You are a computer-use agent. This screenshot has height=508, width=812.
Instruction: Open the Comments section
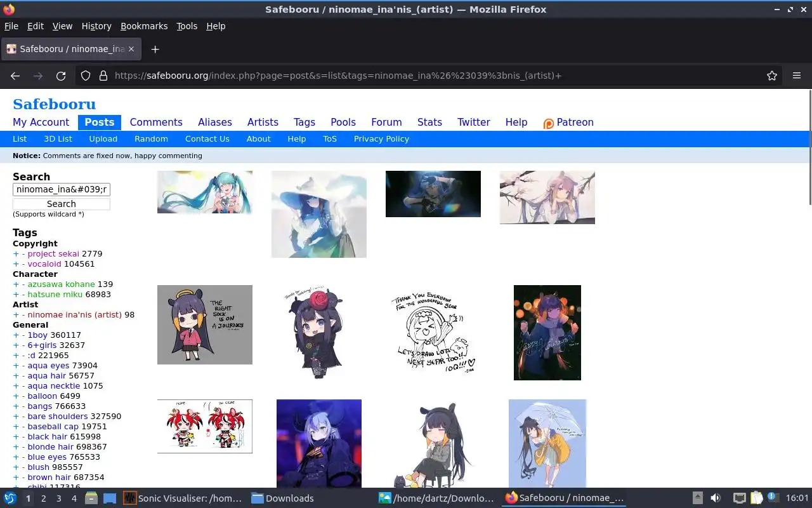tap(156, 123)
